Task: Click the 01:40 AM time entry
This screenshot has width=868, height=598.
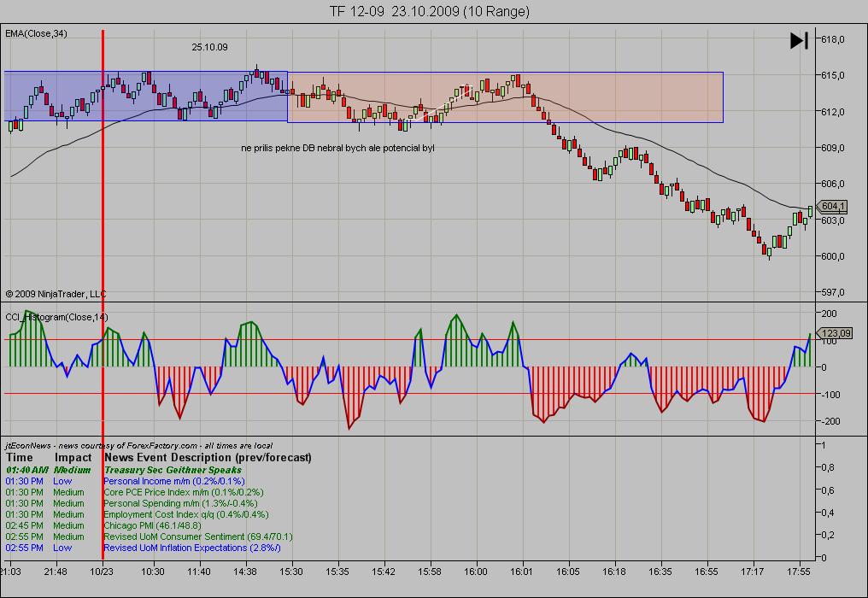Action: pyautogui.click(x=26, y=470)
